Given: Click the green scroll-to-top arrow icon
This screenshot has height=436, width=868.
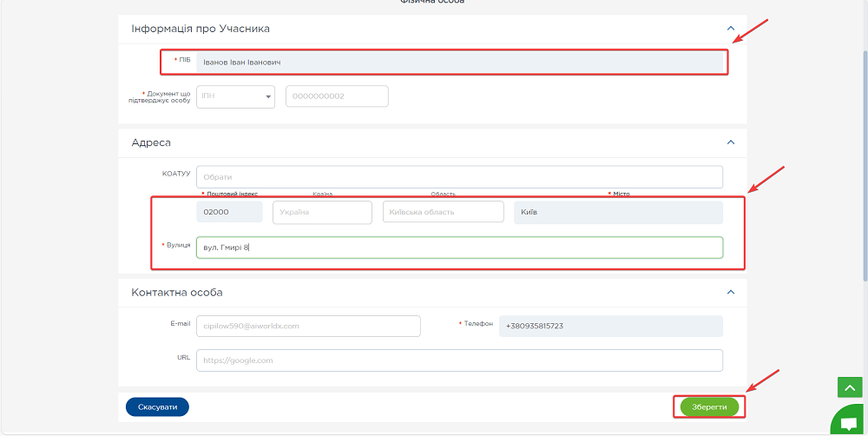Looking at the screenshot, I should coord(848,388).
